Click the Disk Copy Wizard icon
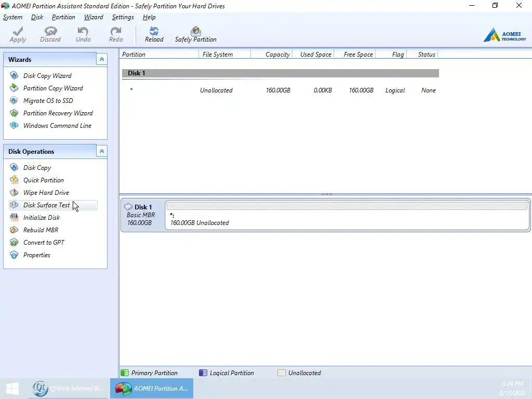This screenshot has width=532, height=399. (x=14, y=75)
